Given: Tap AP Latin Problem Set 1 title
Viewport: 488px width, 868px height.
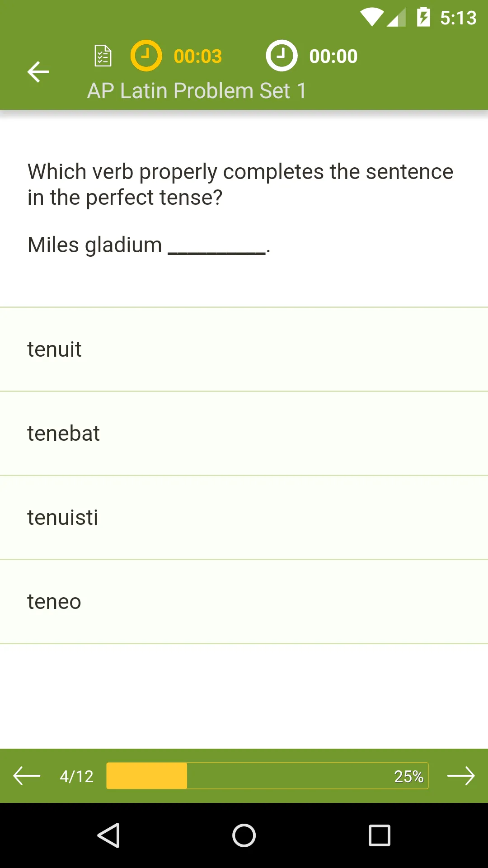Looking at the screenshot, I should point(197,91).
